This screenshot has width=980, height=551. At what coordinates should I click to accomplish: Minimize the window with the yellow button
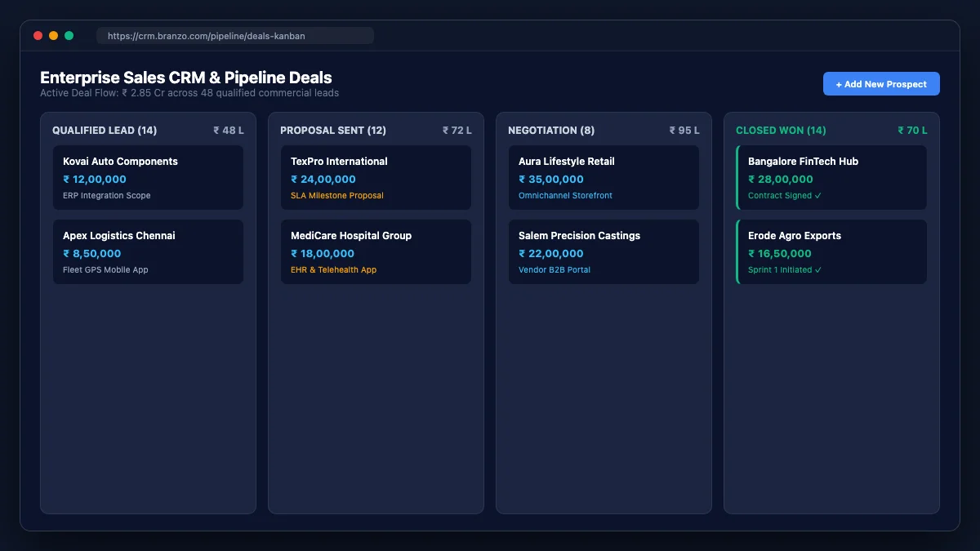(x=53, y=36)
